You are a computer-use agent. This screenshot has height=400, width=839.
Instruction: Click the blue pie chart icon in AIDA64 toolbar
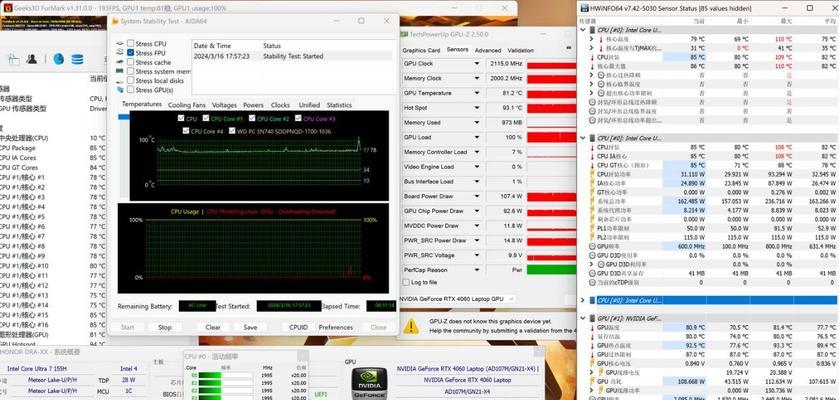tap(58, 59)
